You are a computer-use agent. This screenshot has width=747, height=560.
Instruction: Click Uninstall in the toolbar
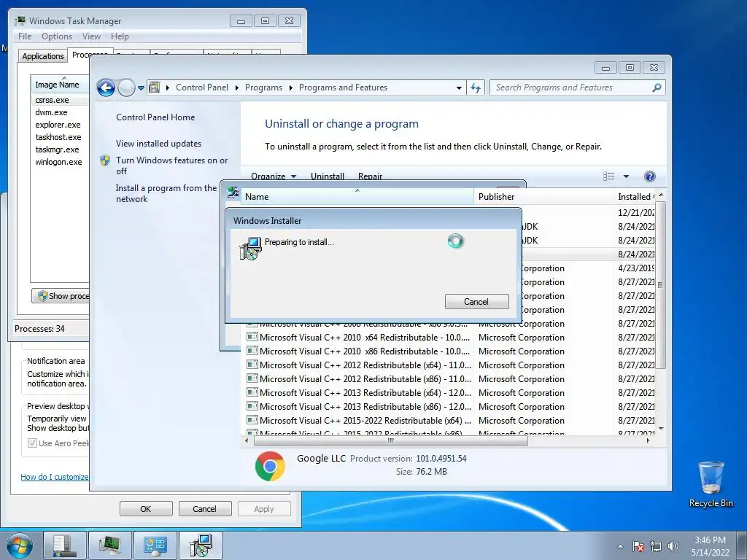coord(328,176)
